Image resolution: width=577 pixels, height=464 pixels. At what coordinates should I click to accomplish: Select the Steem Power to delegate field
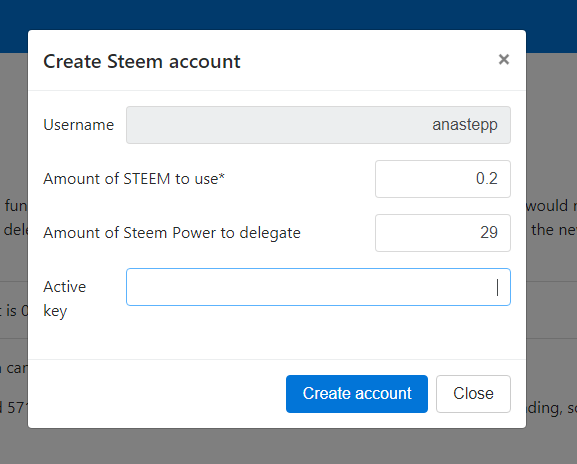[443, 233]
